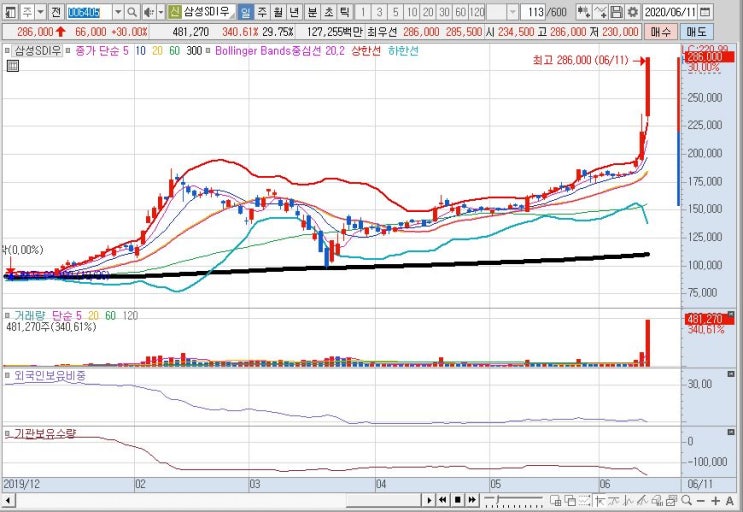Click the rewind double-arrow button
Screen dimensions: 743x512
click(443, 500)
